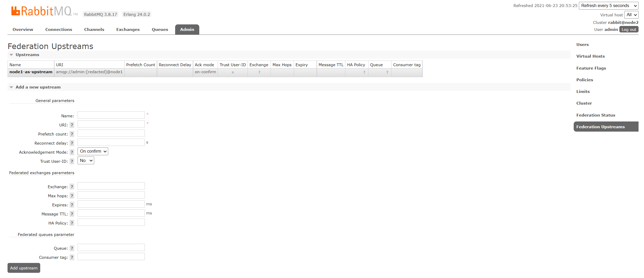Click the Reconnect Delay column header

click(x=175, y=65)
